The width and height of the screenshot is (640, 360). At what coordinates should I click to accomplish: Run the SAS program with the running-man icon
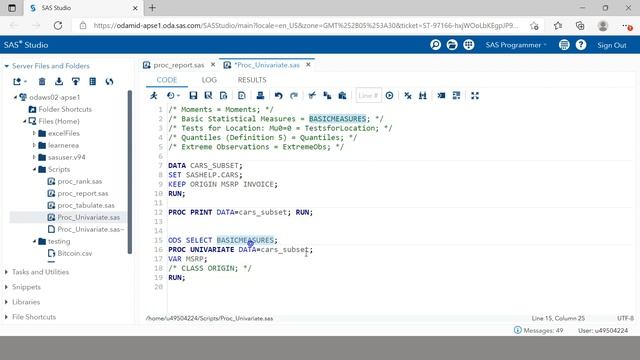154,96
